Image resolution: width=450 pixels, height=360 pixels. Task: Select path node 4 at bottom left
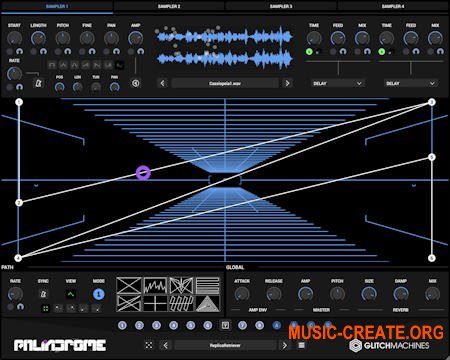pos(18,258)
